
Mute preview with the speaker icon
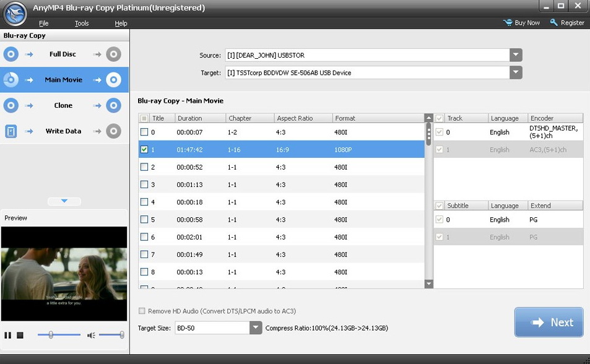(x=91, y=335)
